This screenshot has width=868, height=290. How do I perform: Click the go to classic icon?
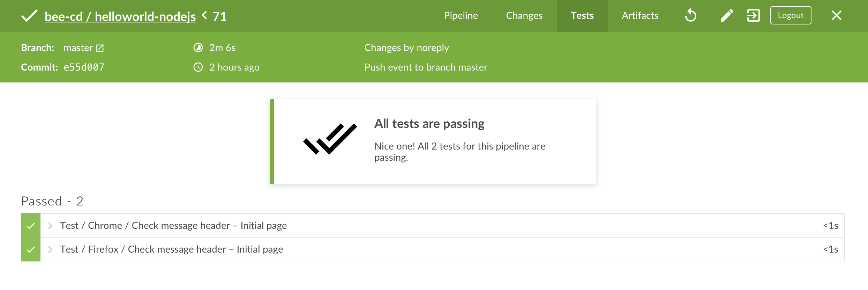[x=753, y=15]
